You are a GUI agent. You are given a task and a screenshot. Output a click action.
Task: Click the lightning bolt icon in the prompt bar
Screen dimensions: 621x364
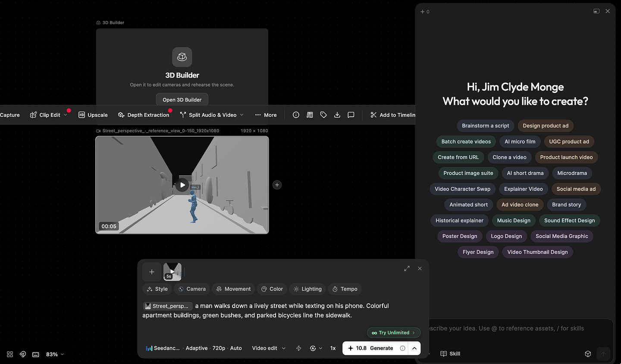point(298,348)
